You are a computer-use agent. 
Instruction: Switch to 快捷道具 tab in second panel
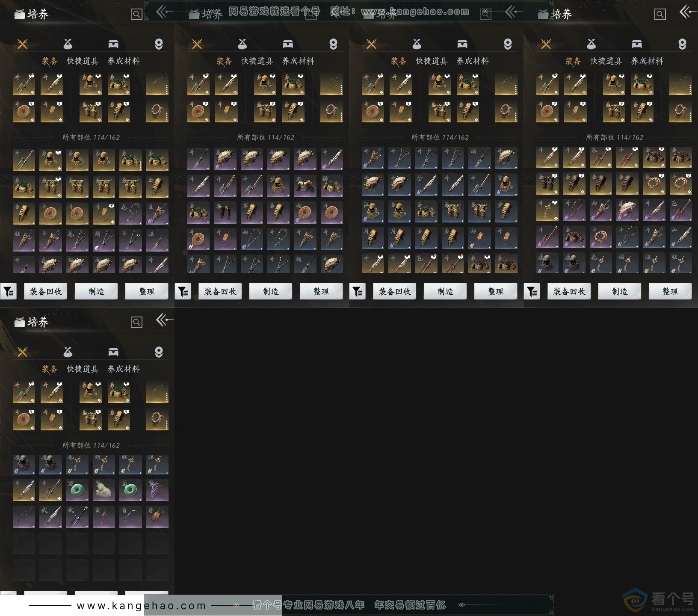coord(257,61)
